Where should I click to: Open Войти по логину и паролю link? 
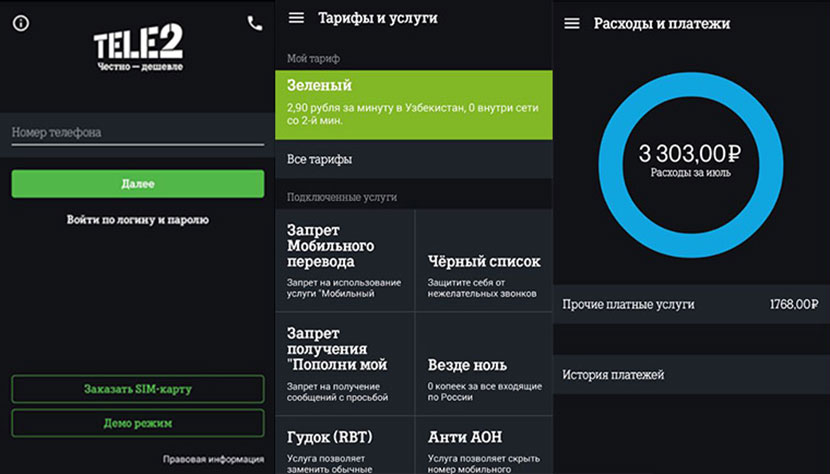(137, 219)
